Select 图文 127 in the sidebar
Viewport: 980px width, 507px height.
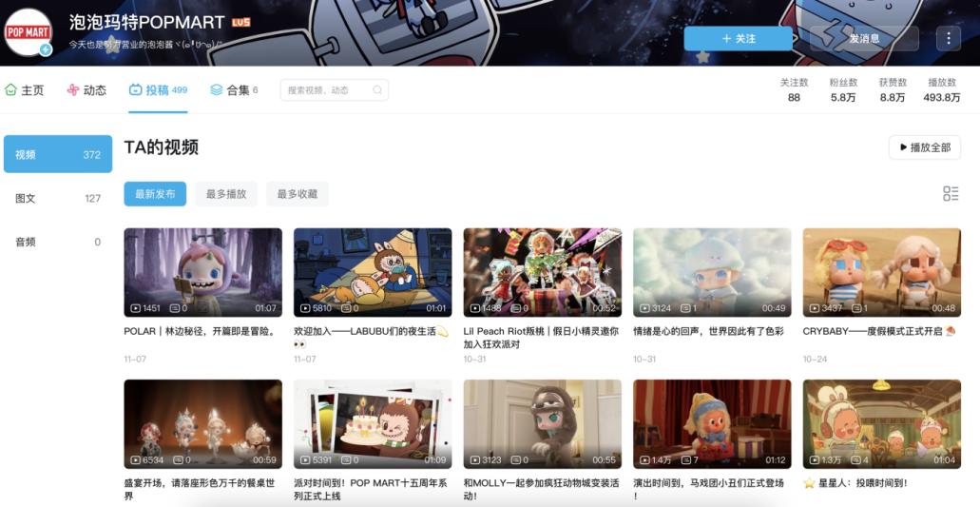click(58, 198)
